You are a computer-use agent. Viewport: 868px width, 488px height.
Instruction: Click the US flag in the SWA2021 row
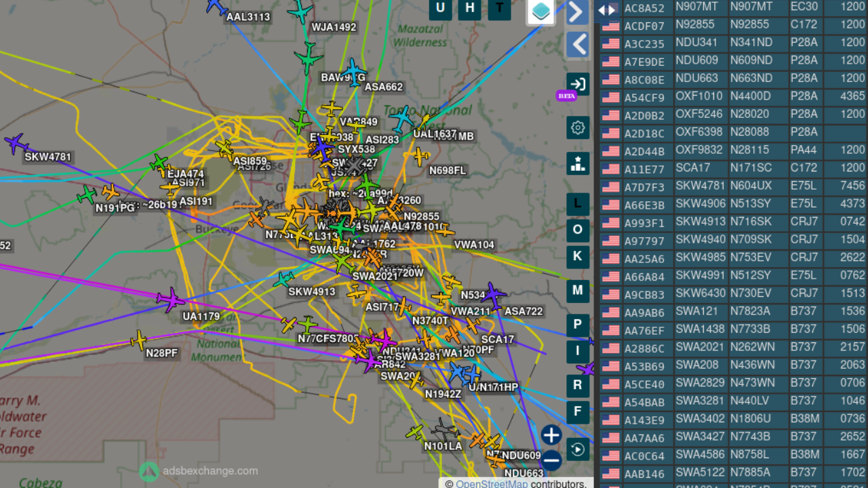tap(610, 348)
